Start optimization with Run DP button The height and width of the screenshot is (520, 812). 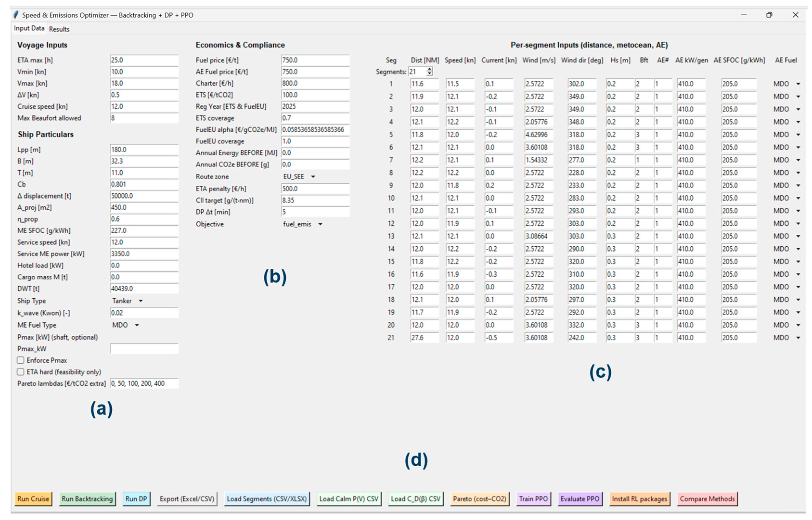(136, 499)
